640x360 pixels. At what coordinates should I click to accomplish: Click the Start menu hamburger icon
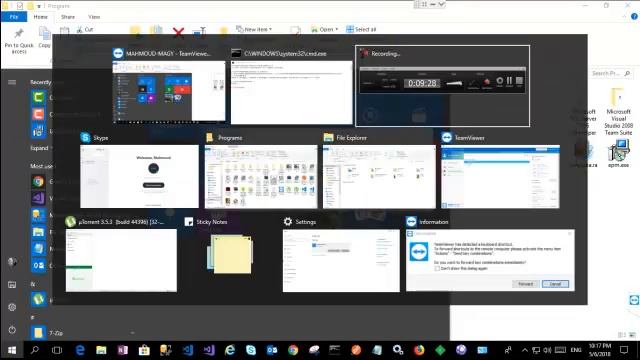coord(12,82)
